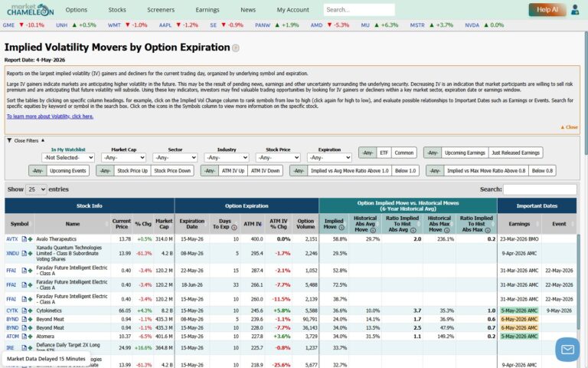
Task: Toggle the Upcoming Earnings filter
Action: pyautogui.click(x=465, y=153)
